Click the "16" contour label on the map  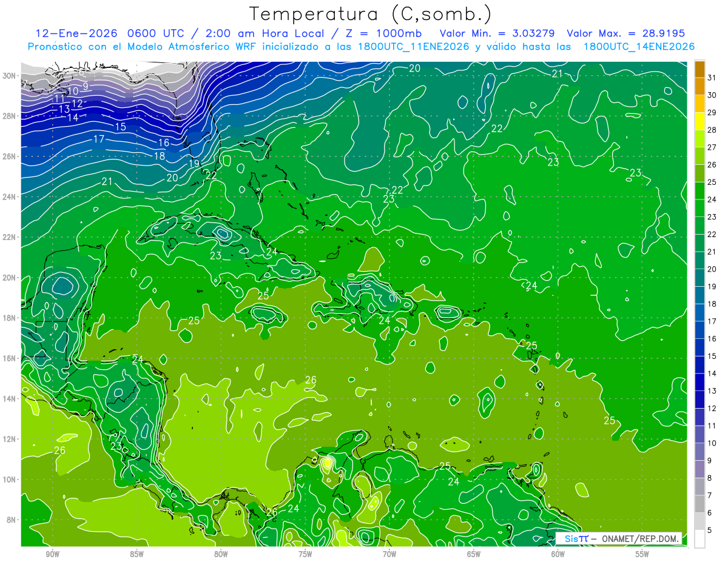(164, 143)
